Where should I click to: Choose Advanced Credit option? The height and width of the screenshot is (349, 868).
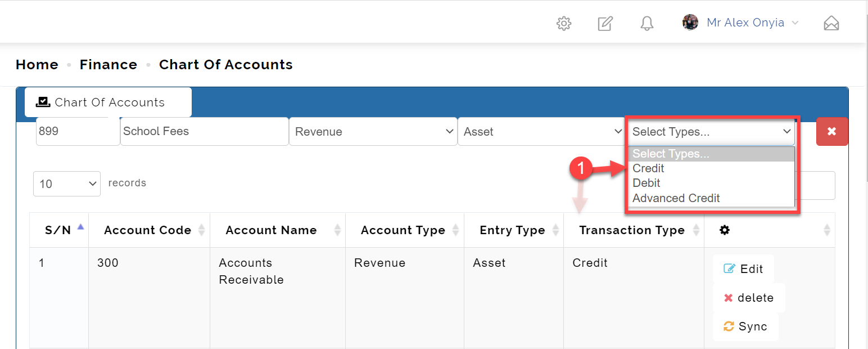point(711,198)
